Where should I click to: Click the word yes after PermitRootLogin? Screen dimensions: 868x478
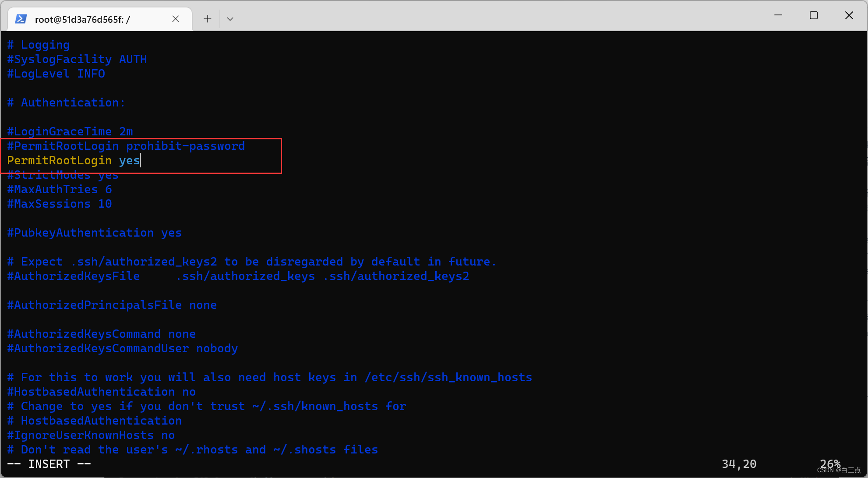(x=129, y=160)
